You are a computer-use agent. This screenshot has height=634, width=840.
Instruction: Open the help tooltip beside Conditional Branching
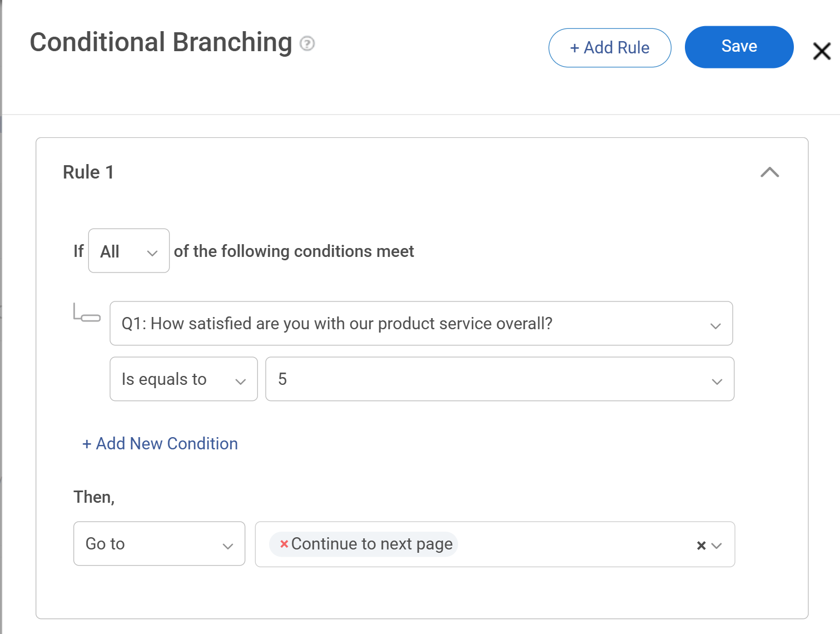307,43
